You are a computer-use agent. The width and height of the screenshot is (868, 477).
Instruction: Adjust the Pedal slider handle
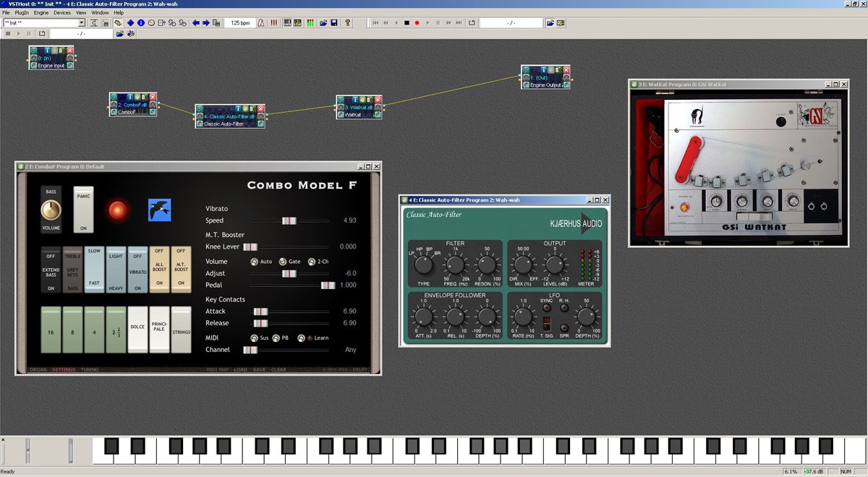coord(328,285)
